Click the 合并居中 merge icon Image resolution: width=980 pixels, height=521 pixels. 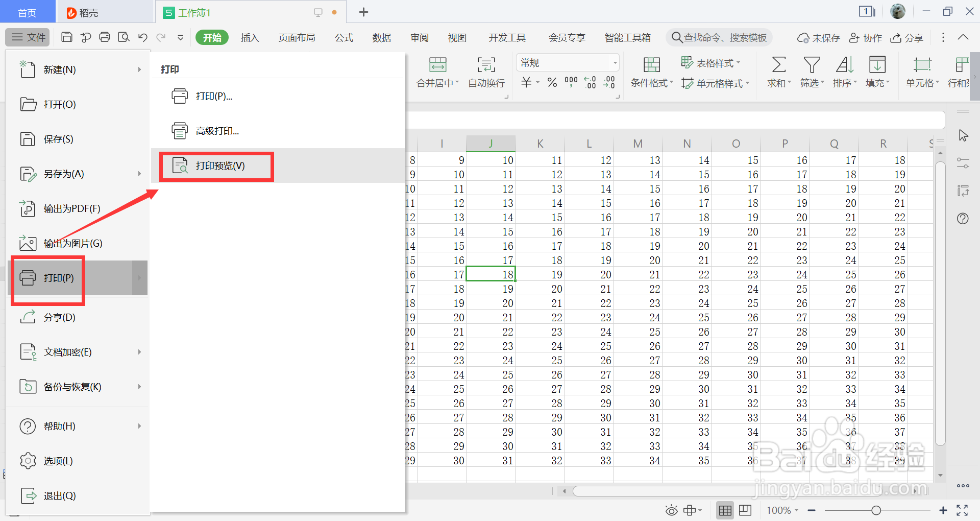[x=437, y=65]
